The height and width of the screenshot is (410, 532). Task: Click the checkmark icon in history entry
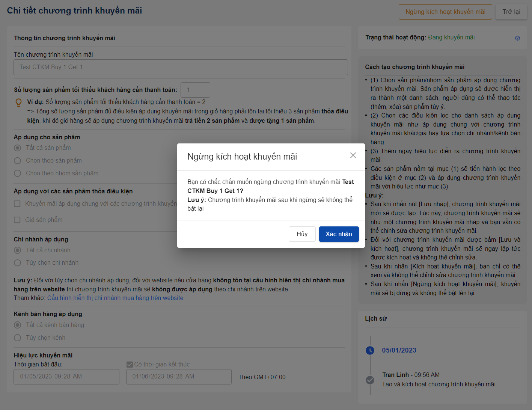[370, 380]
